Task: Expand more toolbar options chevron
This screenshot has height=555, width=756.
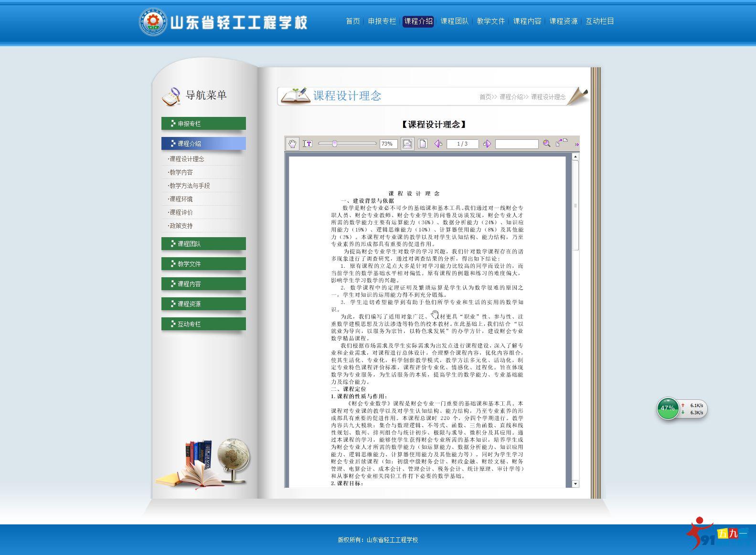Action: [576, 144]
